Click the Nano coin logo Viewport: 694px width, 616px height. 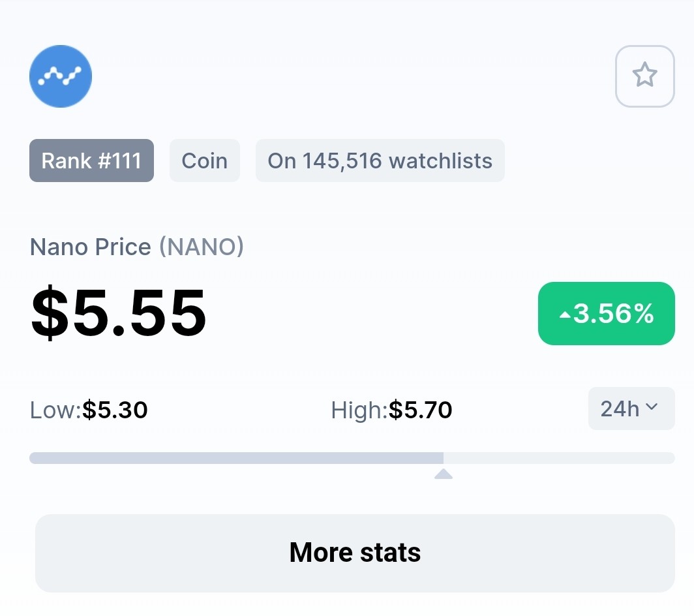(x=61, y=76)
